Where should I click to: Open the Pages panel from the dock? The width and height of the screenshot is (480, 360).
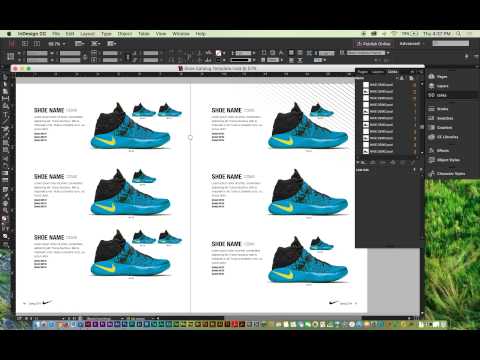pos(438,77)
